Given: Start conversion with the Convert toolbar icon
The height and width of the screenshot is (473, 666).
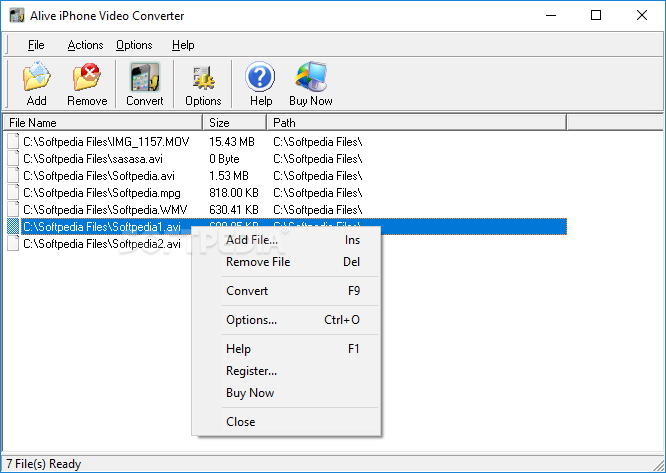Looking at the screenshot, I should click(144, 84).
